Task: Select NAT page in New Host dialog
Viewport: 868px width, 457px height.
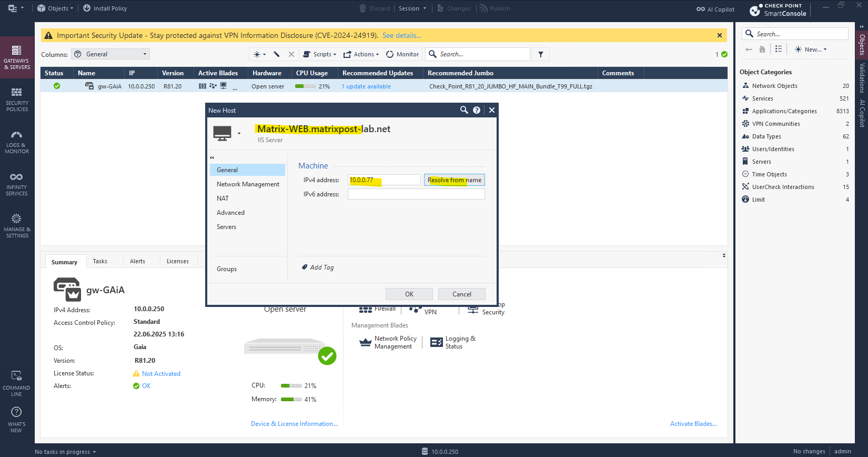Action: pyautogui.click(x=247, y=198)
